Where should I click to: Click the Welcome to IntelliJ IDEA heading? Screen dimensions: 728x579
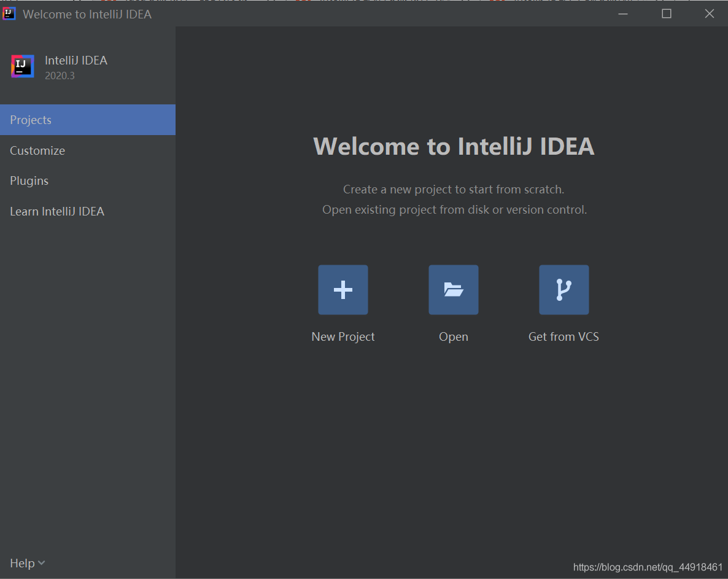(x=454, y=146)
